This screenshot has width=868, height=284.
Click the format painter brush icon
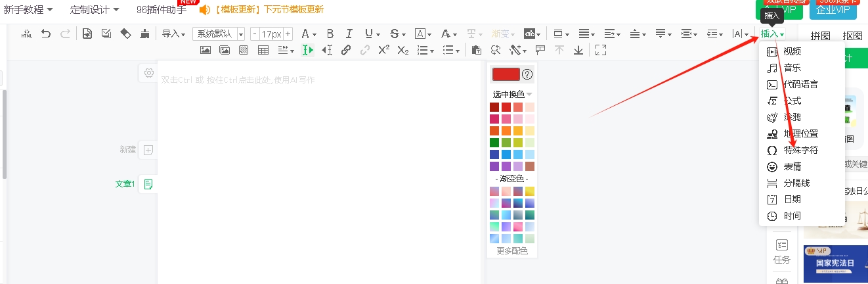click(x=144, y=34)
